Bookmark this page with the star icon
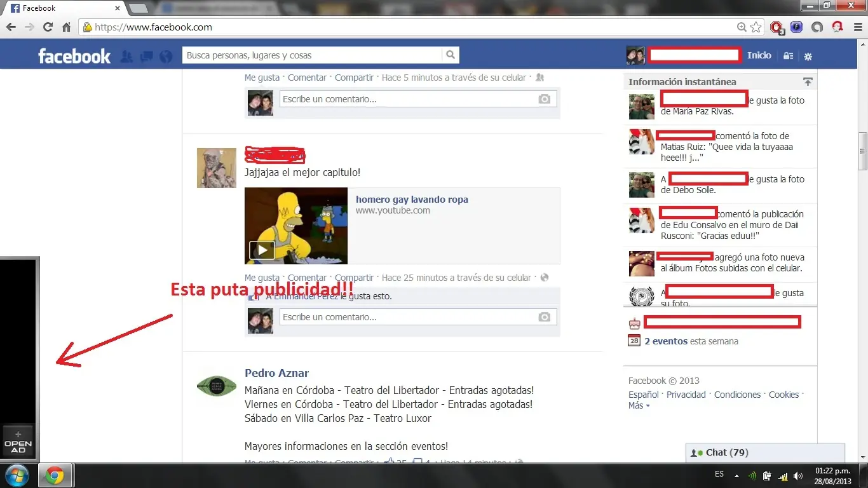 click(756, 27)
